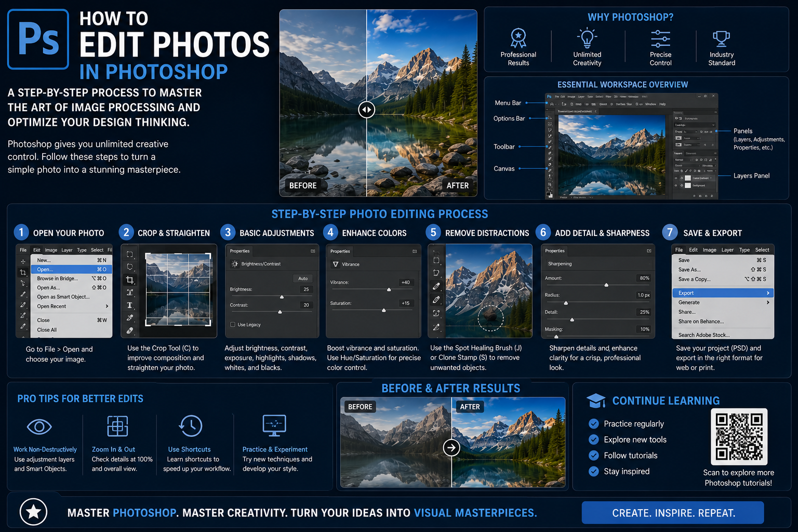
Task: Click the Vibrance slider handle
Action: pyautogui.click(x=389, y=289)
